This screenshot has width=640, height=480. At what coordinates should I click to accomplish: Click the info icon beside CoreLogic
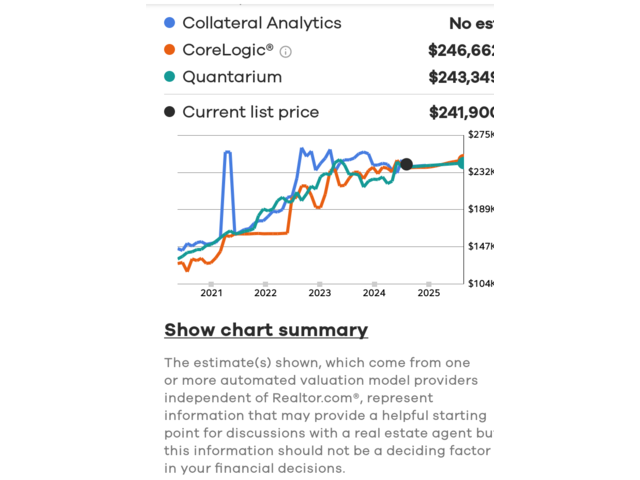click(x=286, y=51)
